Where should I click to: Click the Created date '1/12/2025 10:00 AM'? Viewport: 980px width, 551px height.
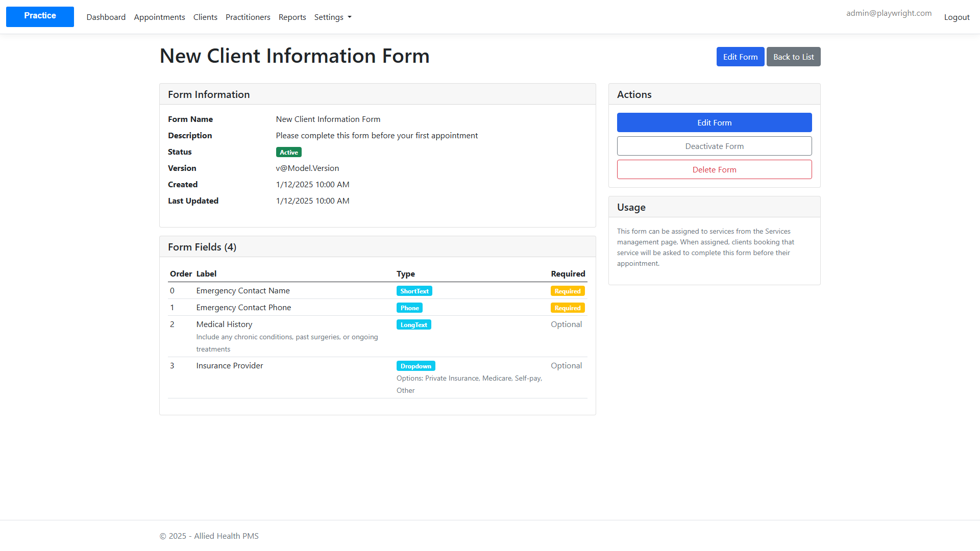pyautogui.click(x=312, y=184)
